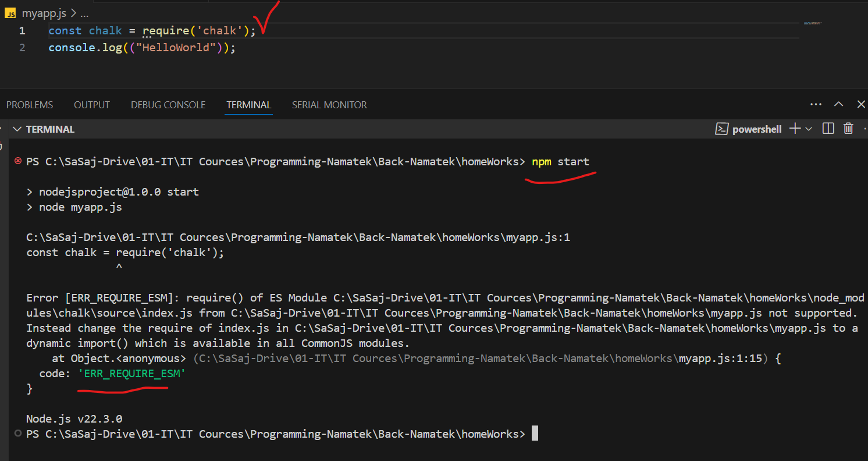Collapse the TERMINAL section chevron
This screenshot has height=461, width=868.
pos(17,129)
